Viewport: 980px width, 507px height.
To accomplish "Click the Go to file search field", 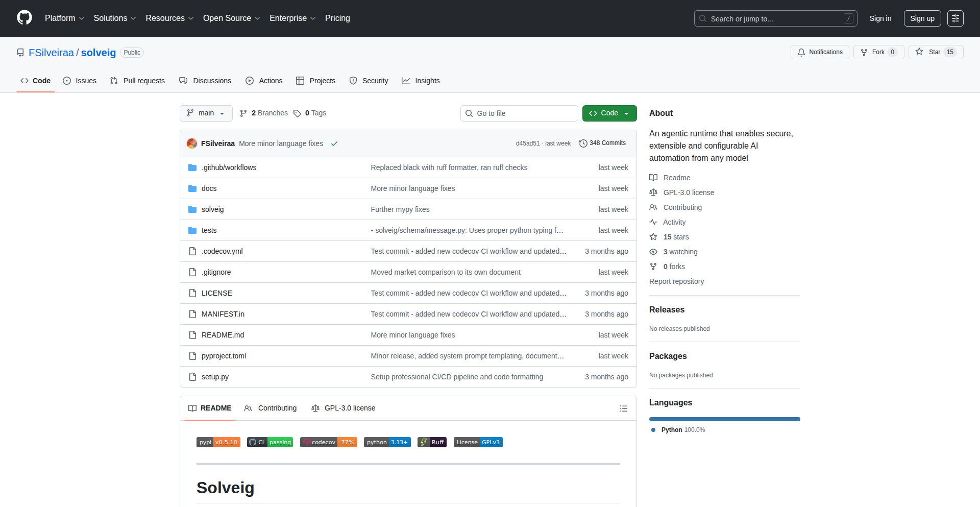I will coord(519,113).
